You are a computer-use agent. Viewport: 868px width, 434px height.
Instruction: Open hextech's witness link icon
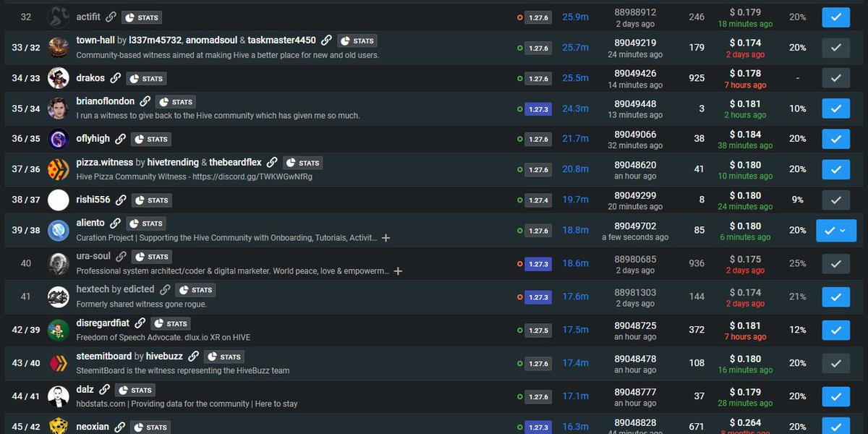pyautogui.click(x=165, y=289)
